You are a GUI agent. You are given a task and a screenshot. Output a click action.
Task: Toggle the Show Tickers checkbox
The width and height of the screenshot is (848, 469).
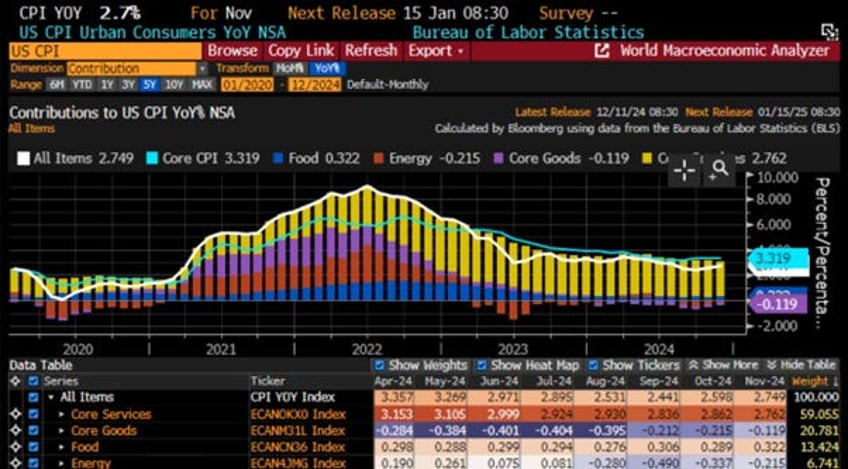pyautogui.click(x=593, y=365)
